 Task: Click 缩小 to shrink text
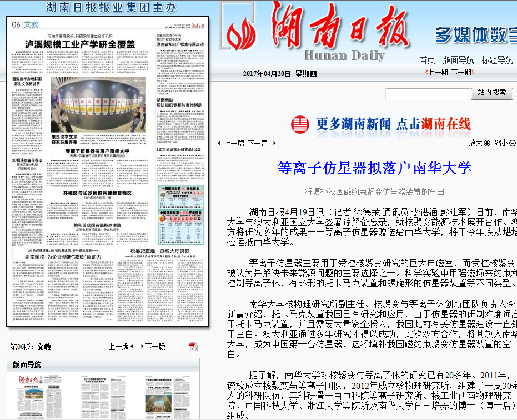(501, 143)
